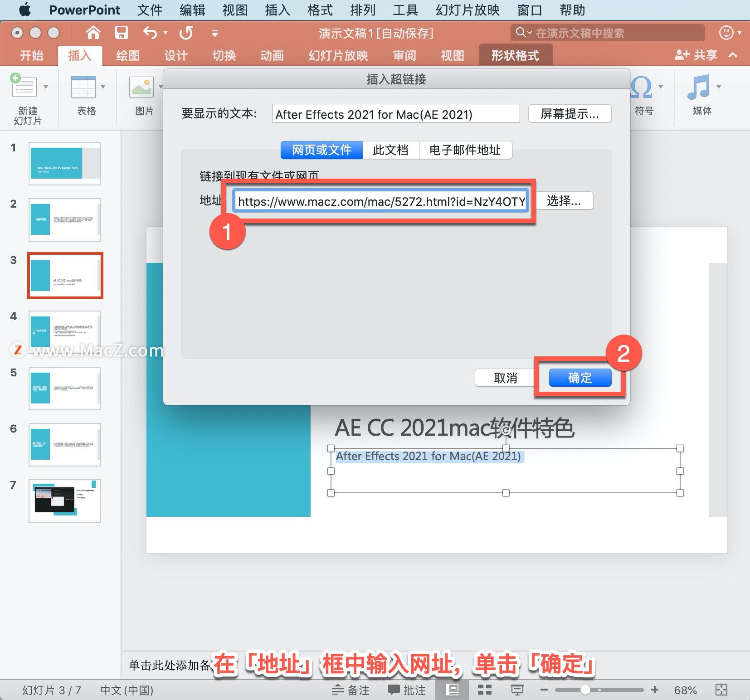Click the 选择 button
The image size is (750, 700).
click(x=564, y=201)
